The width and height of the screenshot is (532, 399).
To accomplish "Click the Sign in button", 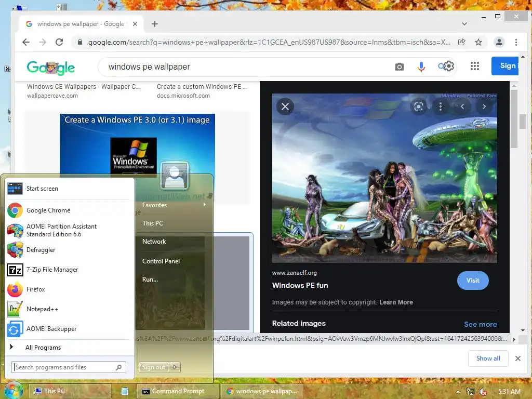I will [x=505, y=66].
